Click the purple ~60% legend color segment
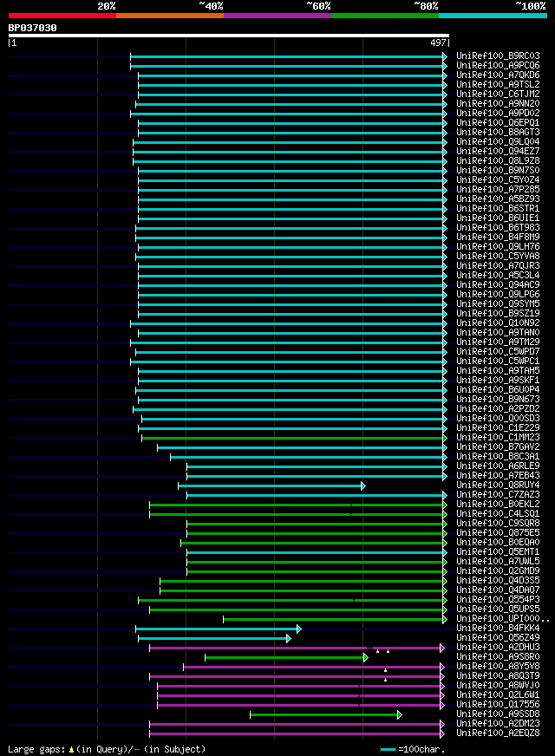Screen dimensions: 555x756 (x=277, y=16)
